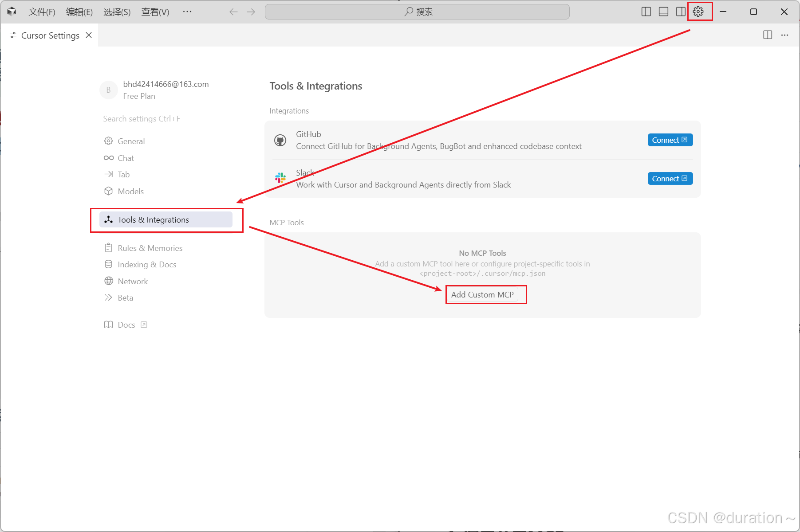Screen dimensions: 800x532
Task: Toggle the primary sidebar layout icon
Action: [646, 12]
